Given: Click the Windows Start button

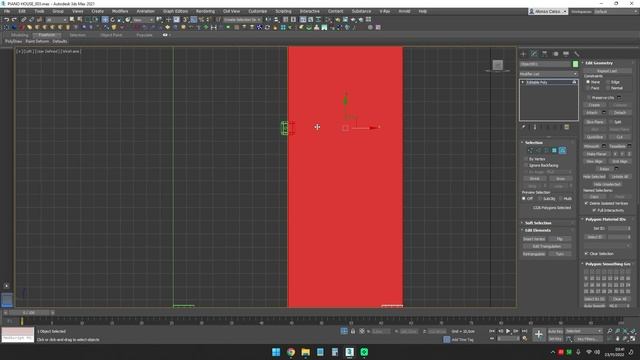Looking at the screenshot, I should 276,352.
